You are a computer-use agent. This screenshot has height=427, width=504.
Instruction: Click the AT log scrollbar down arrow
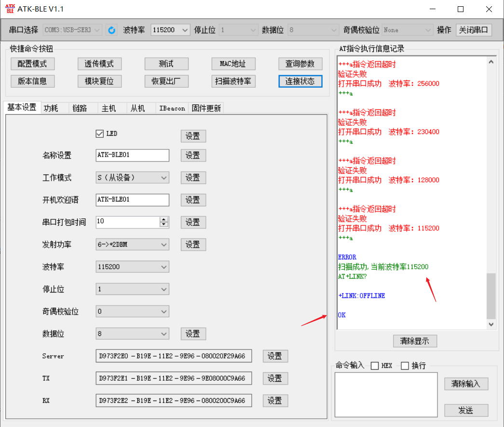[x=491, y=324]
